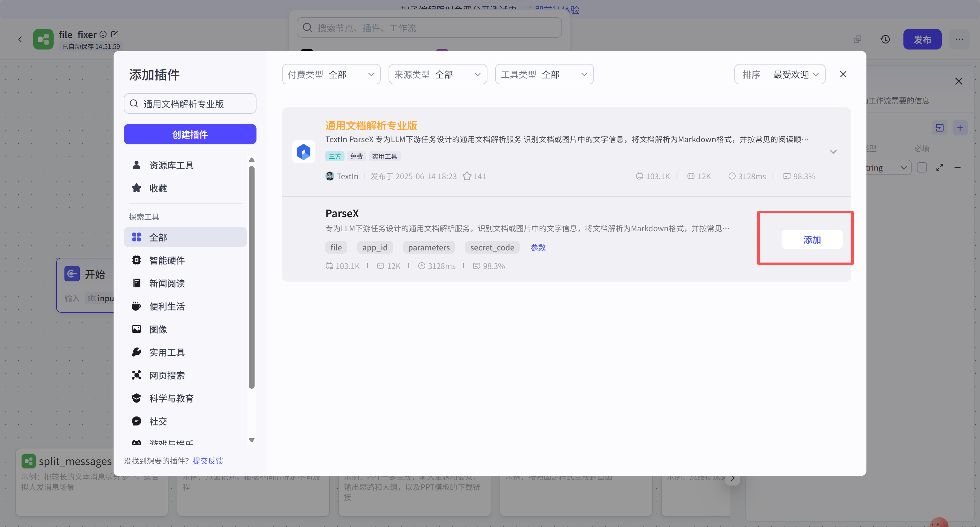
Task: Click the 添加 button for ParseX
Action: [812, 240]
